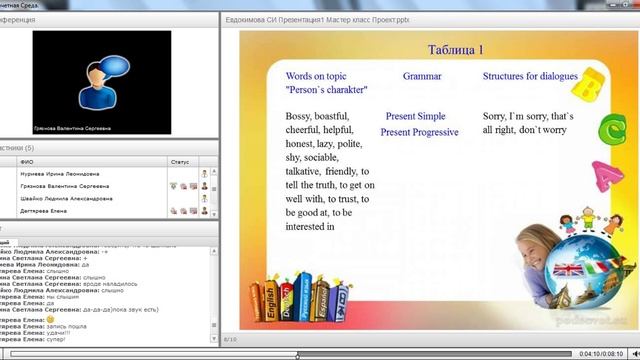Click chat message 'запись пошла'
Viewport: 640px width, 360px height.
click(x=67, y=326)
